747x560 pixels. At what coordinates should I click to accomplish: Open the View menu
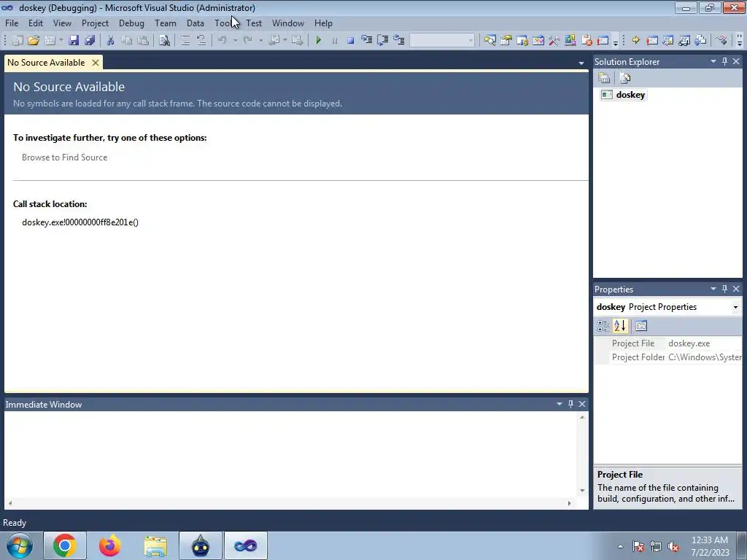[x=62, y=23]
